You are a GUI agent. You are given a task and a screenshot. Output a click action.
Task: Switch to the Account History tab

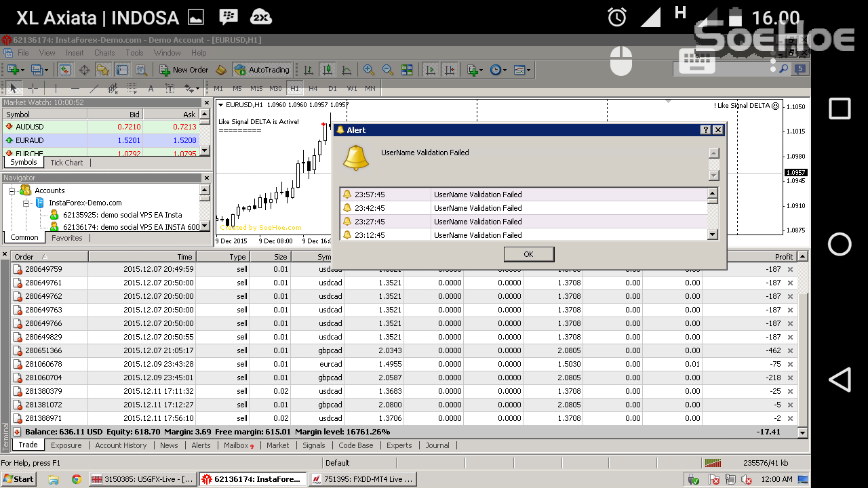pos(120,445)
